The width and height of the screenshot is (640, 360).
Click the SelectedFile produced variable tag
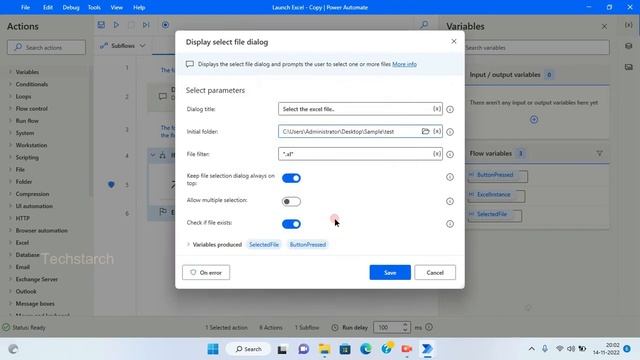pos(264,244)
